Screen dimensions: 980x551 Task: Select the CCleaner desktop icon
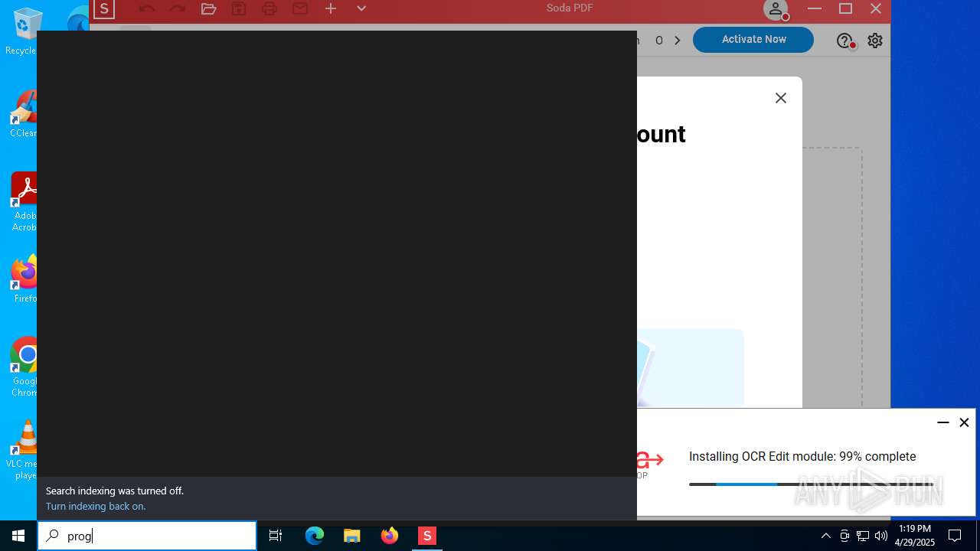23,114
